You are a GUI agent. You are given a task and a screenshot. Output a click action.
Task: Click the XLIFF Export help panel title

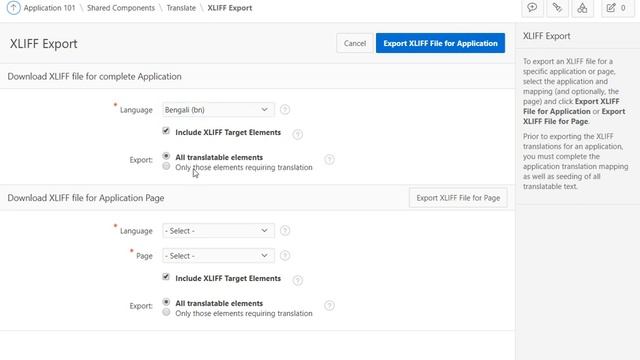point(547,36)
